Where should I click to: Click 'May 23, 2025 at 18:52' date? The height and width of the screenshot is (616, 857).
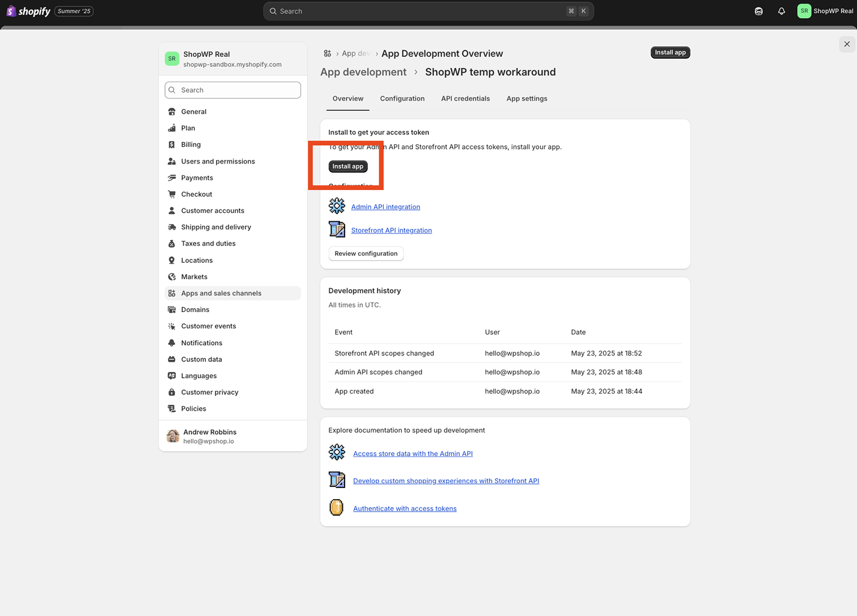pos(606,353)
